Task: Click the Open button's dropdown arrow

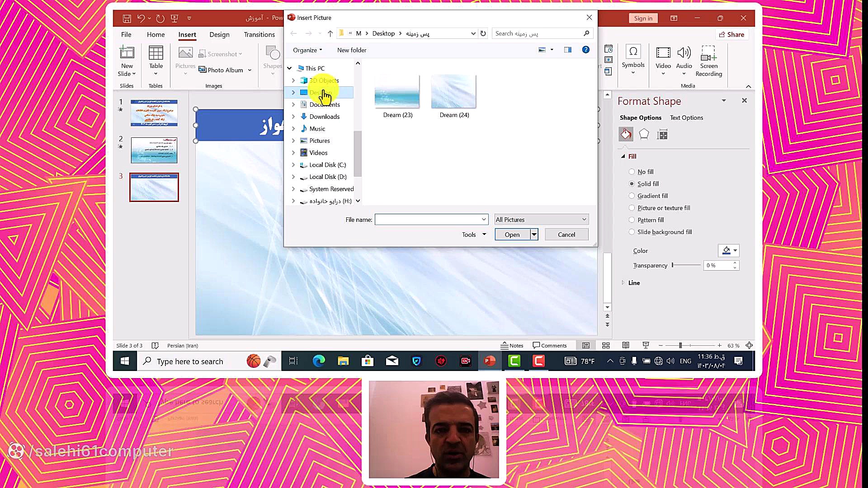Action: point(534,235)
